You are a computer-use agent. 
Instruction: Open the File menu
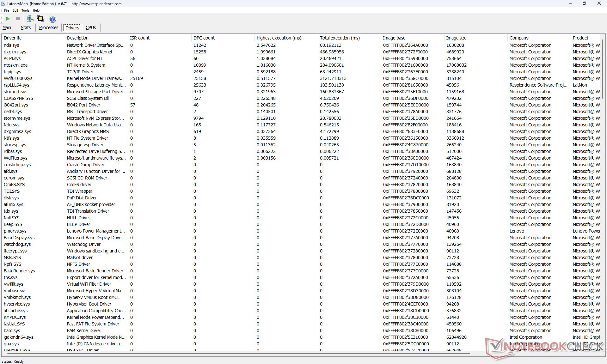[6, 10]
